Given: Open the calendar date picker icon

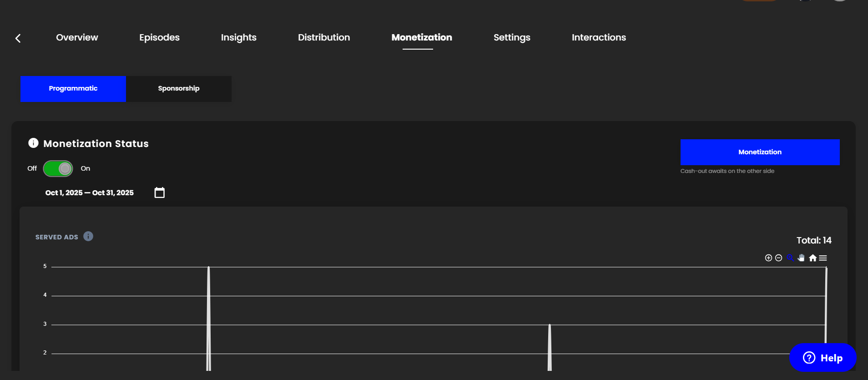Looking at the screenshot, I should (160, 193).
